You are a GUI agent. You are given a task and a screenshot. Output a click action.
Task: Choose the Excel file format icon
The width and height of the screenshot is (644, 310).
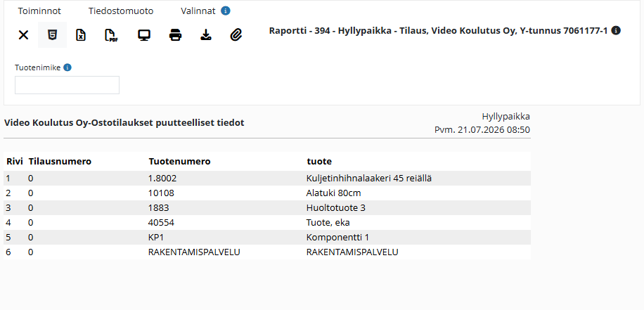82,35
